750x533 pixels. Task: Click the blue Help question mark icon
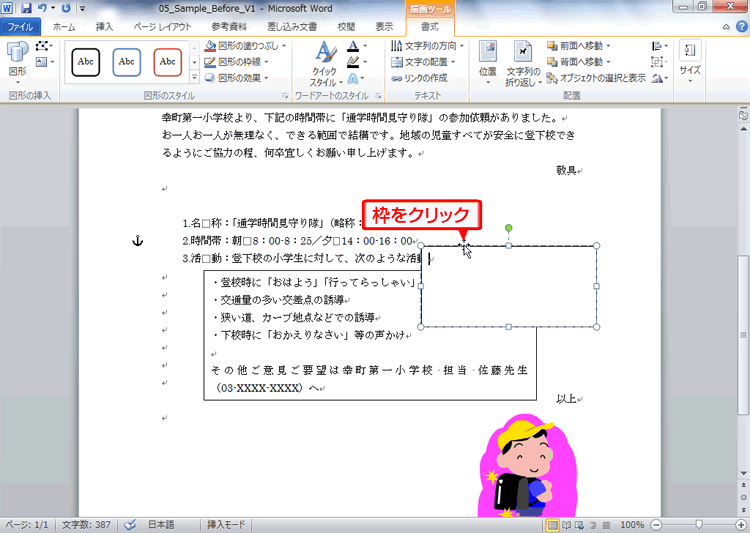pos(742,27)
